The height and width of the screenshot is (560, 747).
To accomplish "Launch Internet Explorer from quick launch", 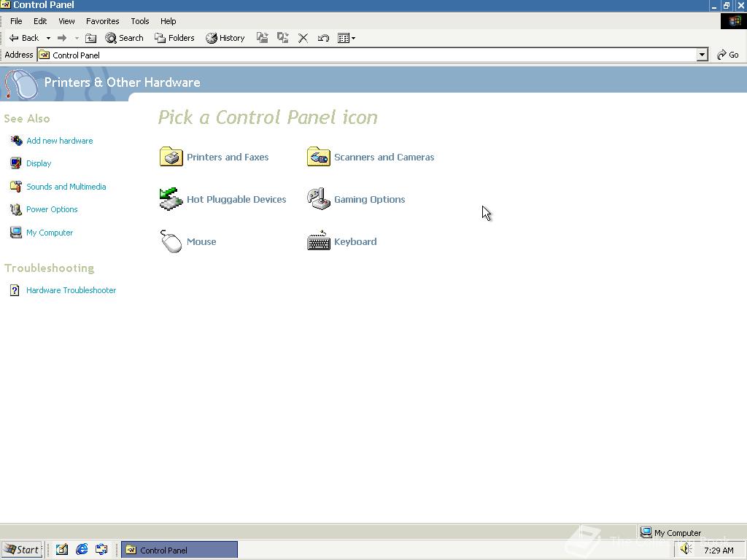I will pyautogui.click(x=82, y=550).
